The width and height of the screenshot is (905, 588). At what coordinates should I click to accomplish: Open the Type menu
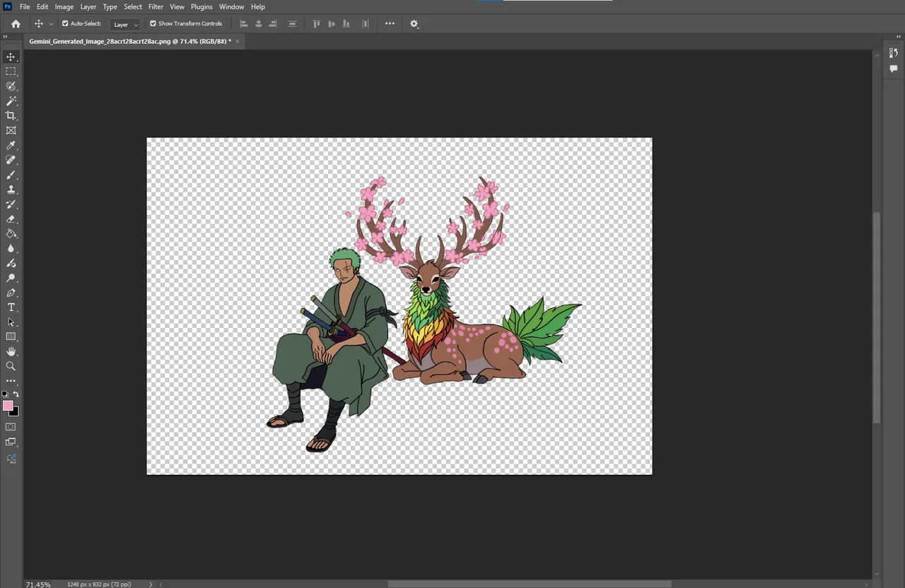coord(110,6)
